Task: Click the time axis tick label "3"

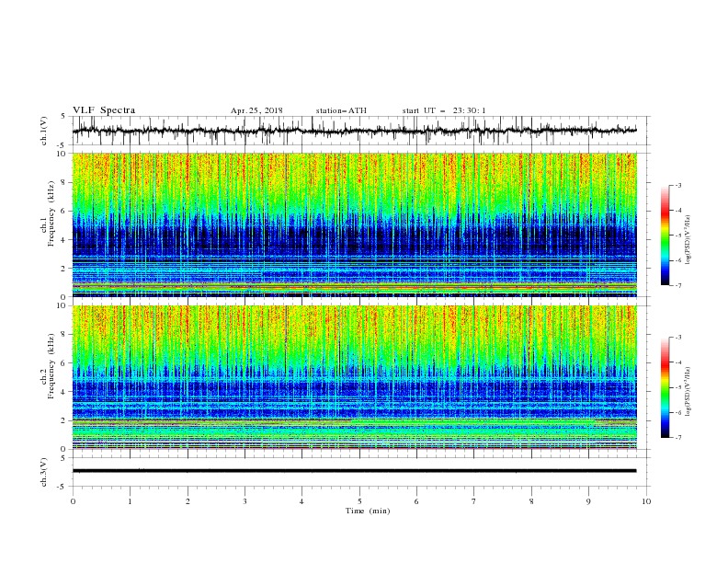Action: click(245, 501)
